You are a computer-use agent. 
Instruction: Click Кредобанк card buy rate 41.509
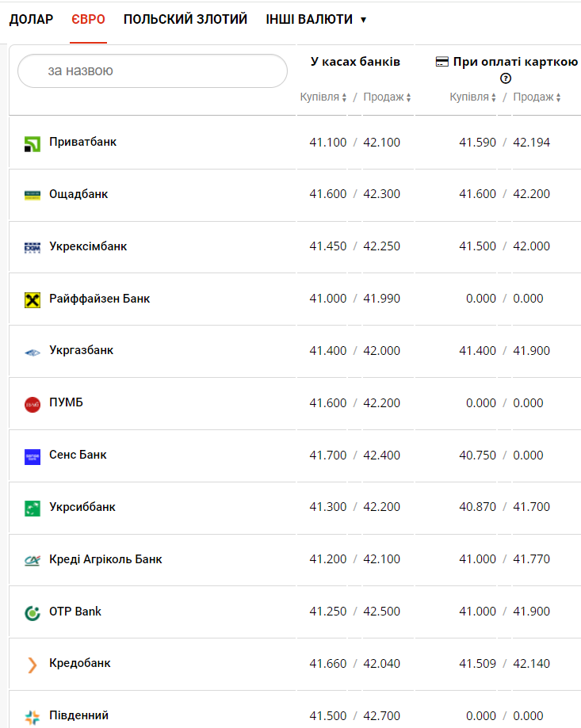click(477, 664)
